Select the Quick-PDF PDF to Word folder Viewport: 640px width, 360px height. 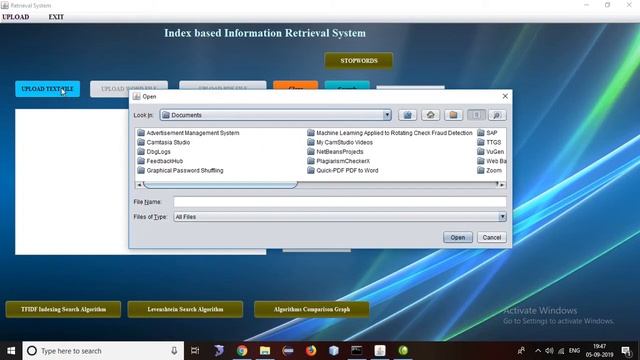[342, 170]
